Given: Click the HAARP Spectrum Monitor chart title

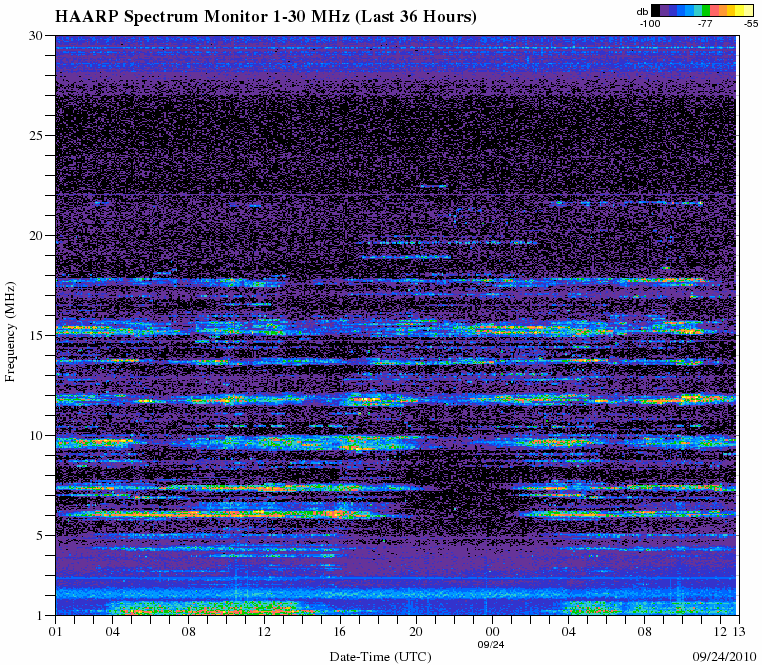Looking at the screenshot, I should (265, 17).
